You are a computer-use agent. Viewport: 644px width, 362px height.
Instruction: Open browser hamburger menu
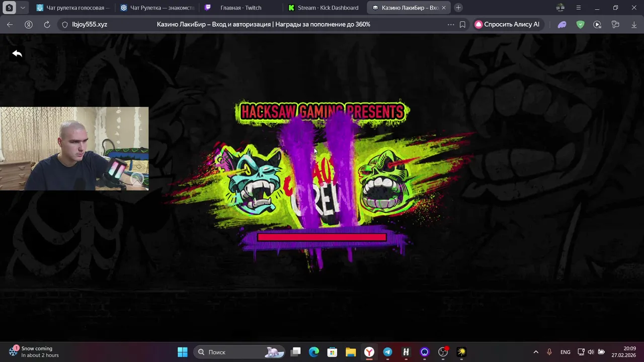(579, 8)
